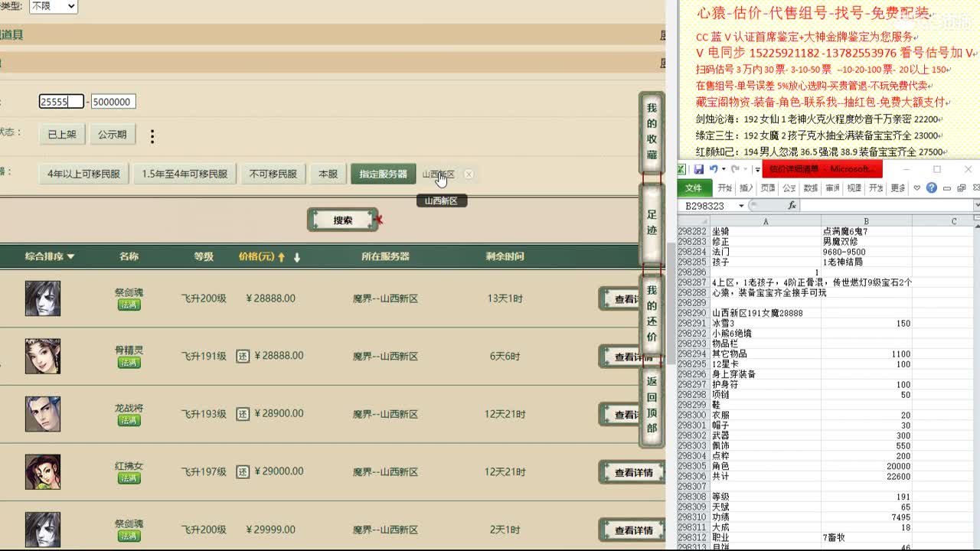The image size is (980, 551).
Task: Sort listings by descending price arrow
Action: (296, 256)
